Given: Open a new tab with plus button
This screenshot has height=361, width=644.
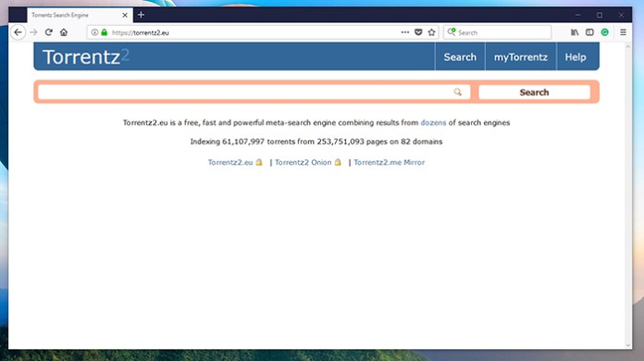Looking at the screenshot, I should tap(141, 15).
